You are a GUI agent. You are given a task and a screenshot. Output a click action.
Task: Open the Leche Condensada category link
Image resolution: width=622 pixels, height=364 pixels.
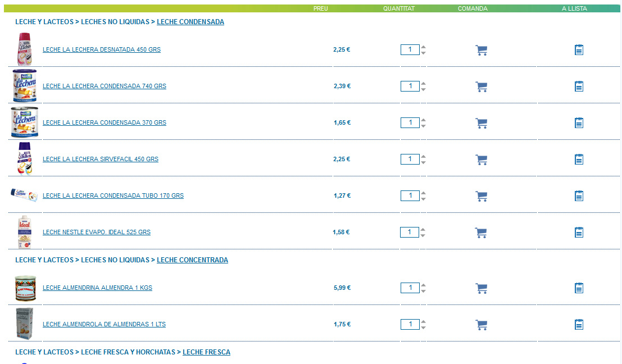(190, 22)
